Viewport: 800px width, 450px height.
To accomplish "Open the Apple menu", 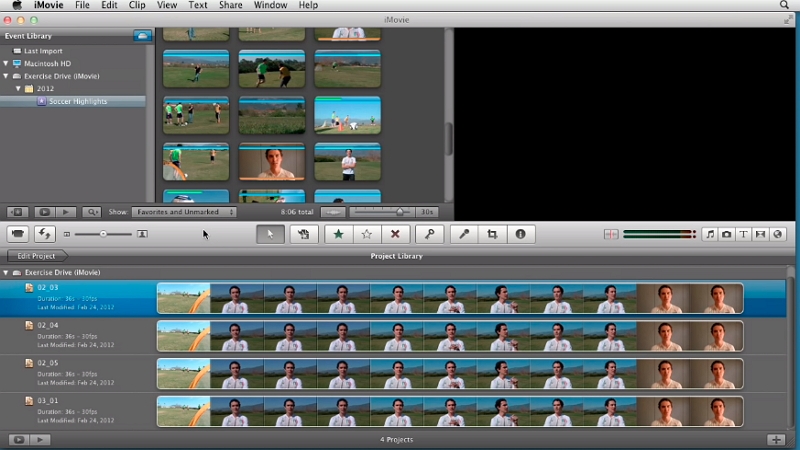I will point(17,5).
